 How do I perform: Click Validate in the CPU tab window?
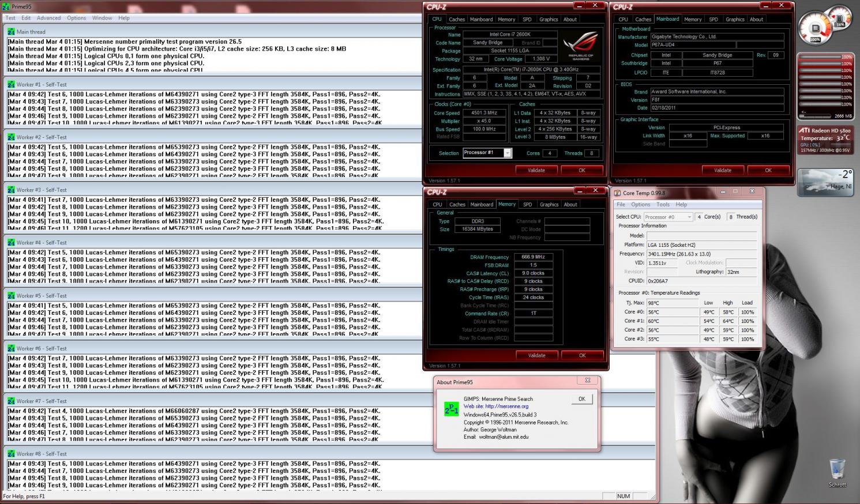[536, 170]
